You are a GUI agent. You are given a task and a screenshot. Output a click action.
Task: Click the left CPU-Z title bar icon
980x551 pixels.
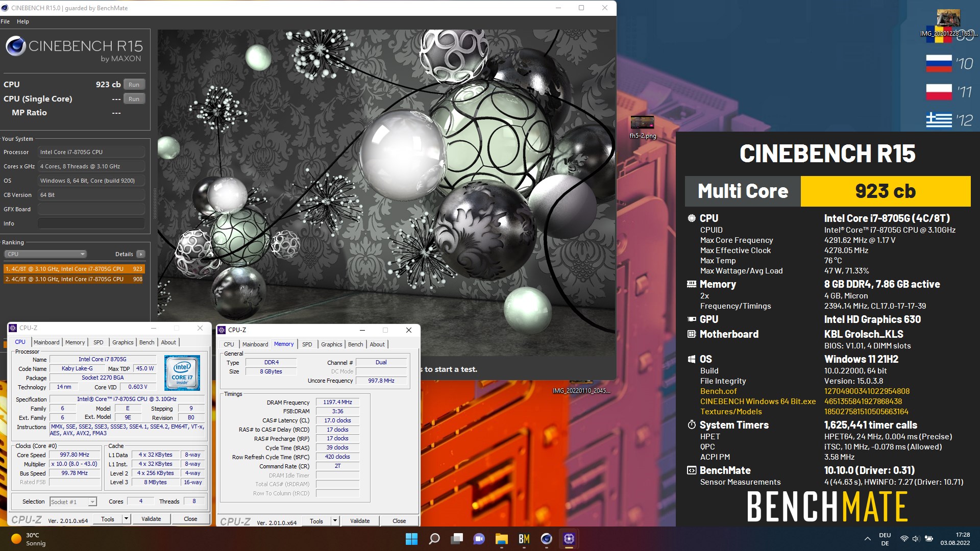point(13,328)
